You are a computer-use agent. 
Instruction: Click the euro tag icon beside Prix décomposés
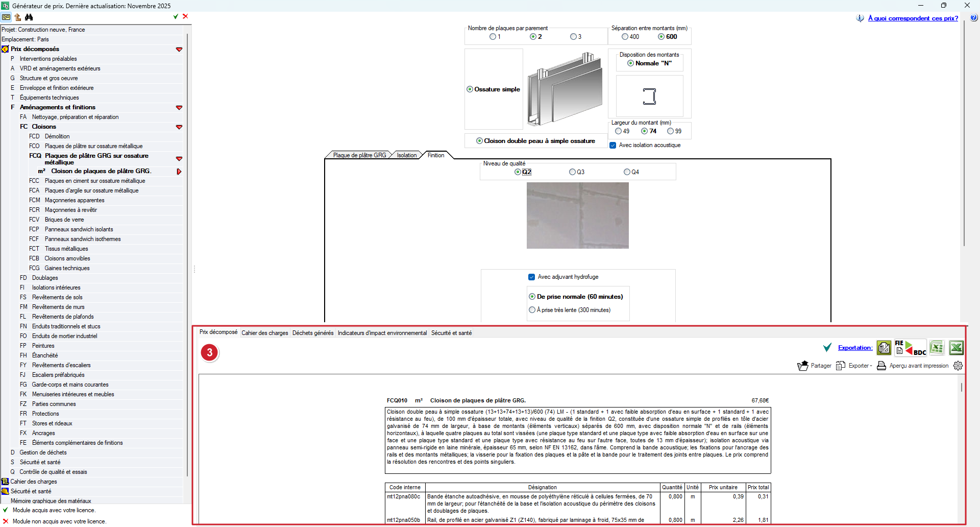[5, 49]
